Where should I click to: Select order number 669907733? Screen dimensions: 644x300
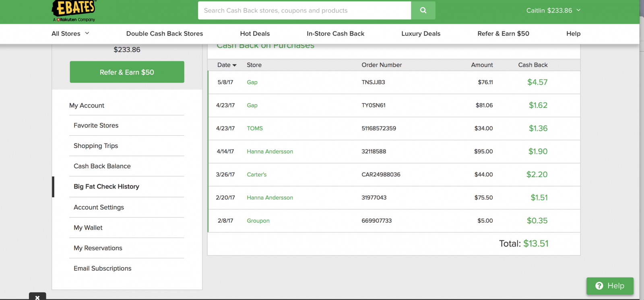coord(376,221)
